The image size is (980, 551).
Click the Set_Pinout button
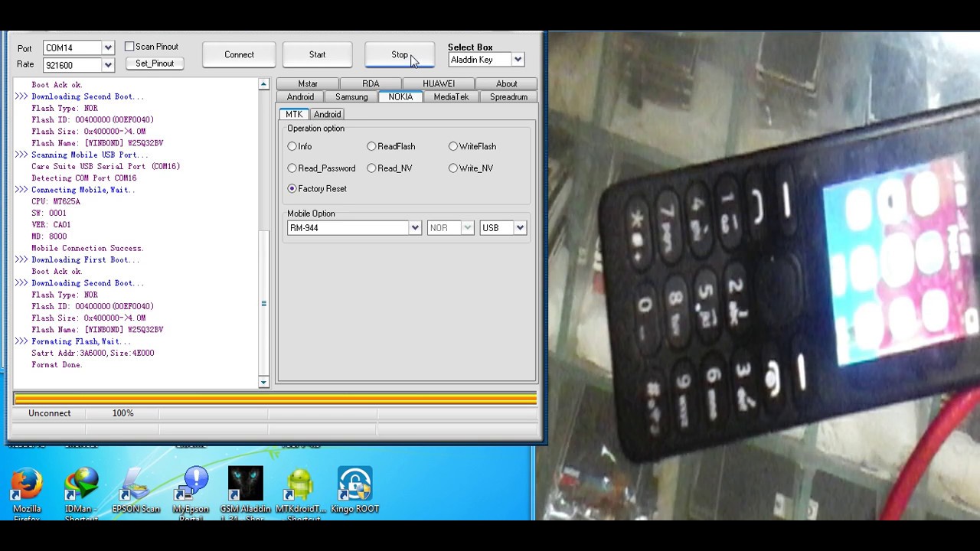click(155, 64)
